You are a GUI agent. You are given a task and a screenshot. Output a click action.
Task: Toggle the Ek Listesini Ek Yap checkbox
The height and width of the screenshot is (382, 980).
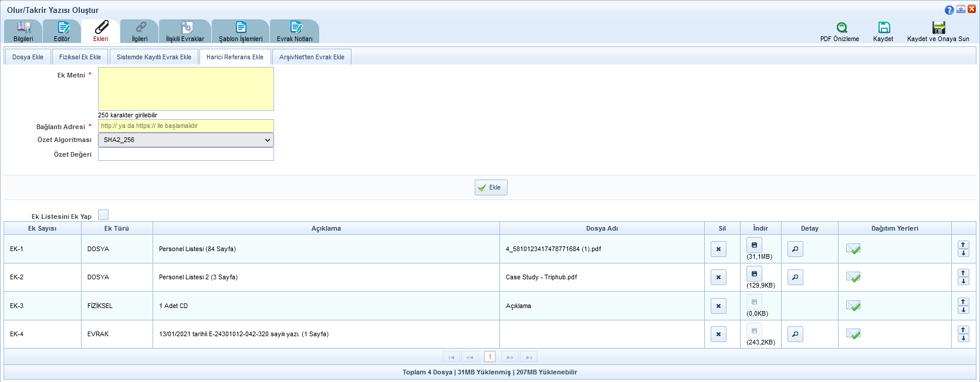(103, 215)
